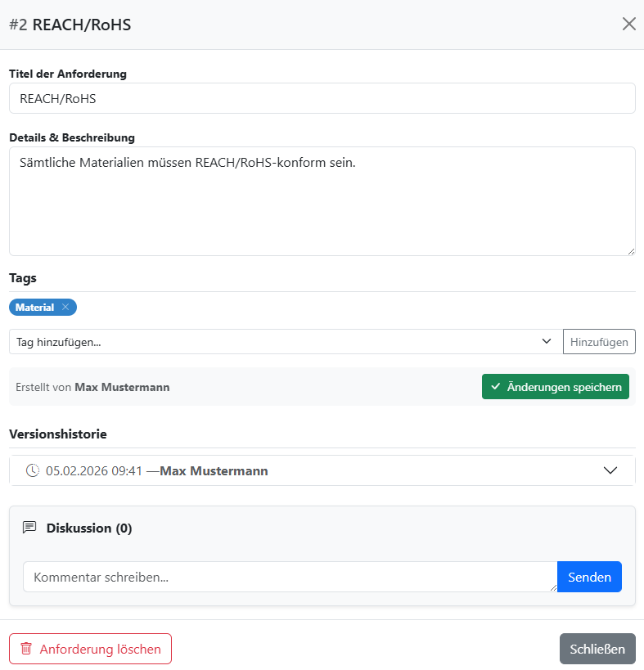644x670 pixels.
Task: Focus the Details & Beschreibung text area
Action: tap(322, 200)
